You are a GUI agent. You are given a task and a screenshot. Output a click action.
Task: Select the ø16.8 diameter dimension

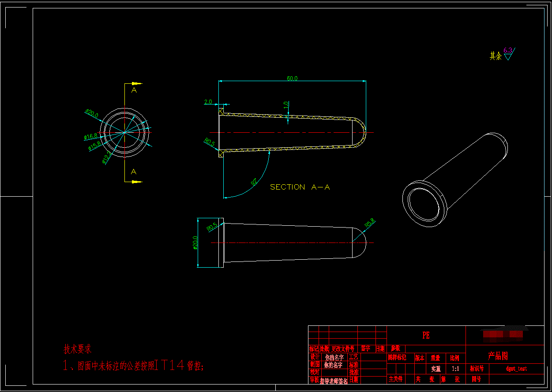[91, 137]
